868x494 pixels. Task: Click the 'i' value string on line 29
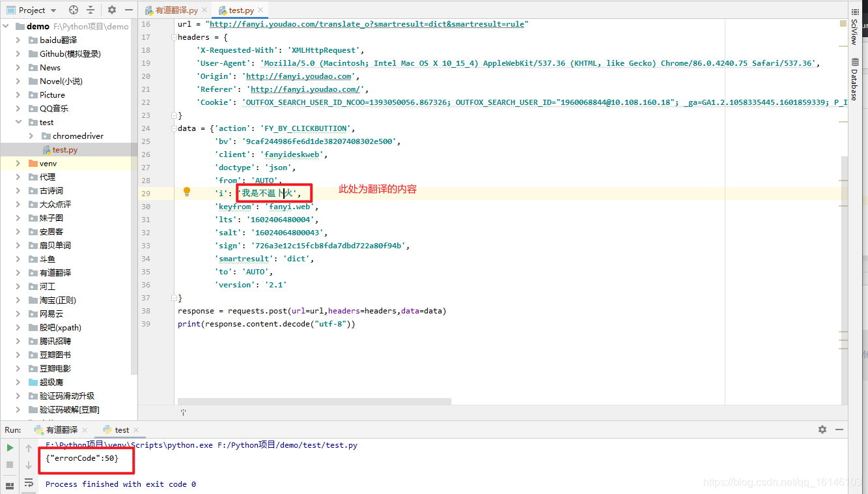coord(270,194)
